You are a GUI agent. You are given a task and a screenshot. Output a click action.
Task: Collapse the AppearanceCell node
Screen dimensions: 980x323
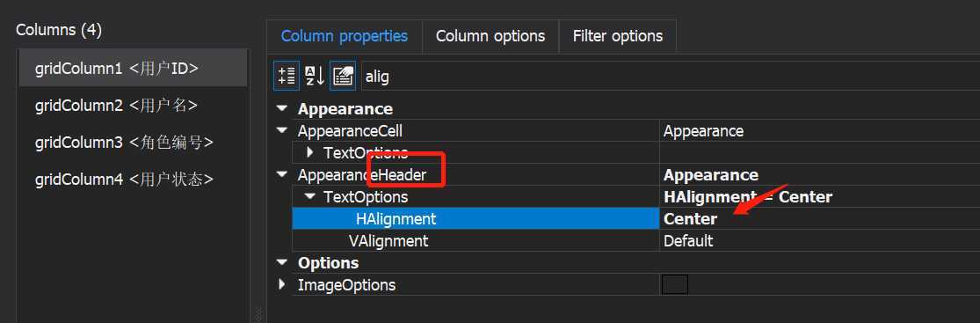[282, 131]
